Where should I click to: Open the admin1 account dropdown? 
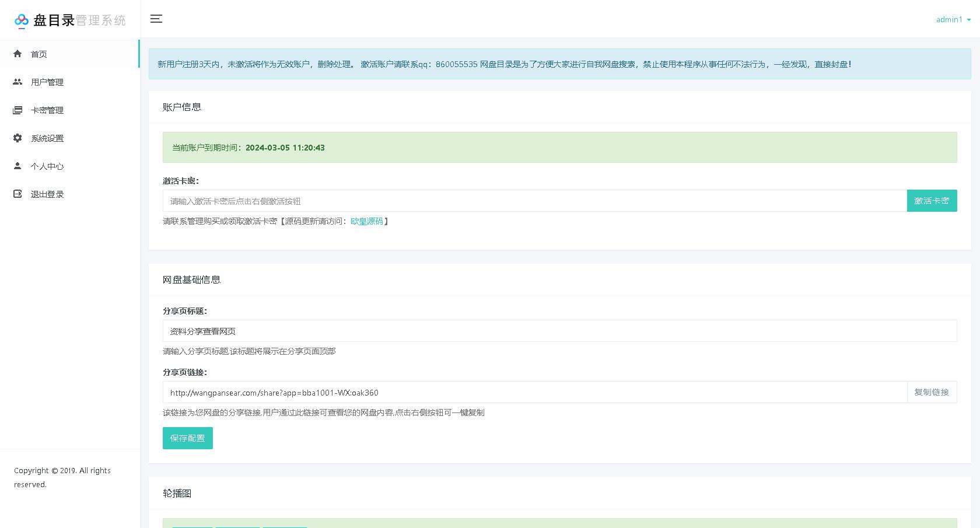[x=951, y=19]
